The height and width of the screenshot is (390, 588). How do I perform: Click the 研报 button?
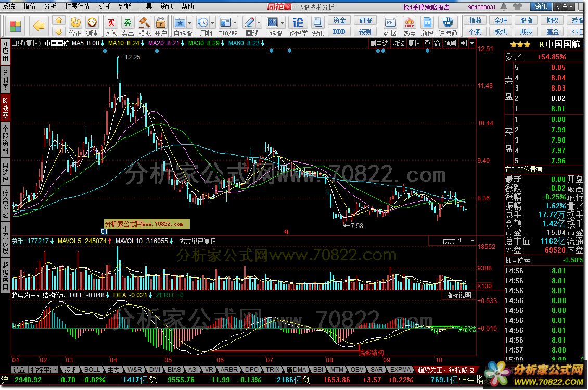365,20
